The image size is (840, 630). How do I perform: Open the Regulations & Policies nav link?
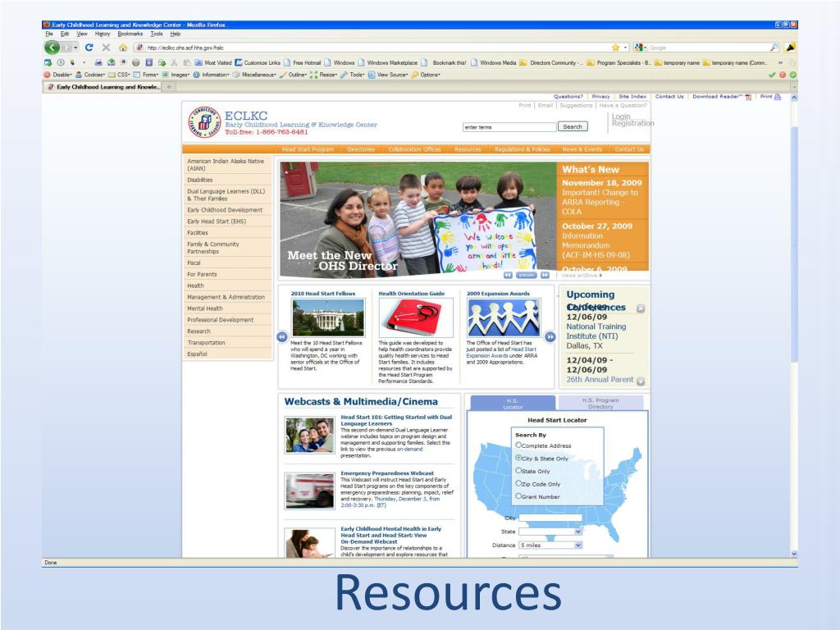click(x=523, y=149)
